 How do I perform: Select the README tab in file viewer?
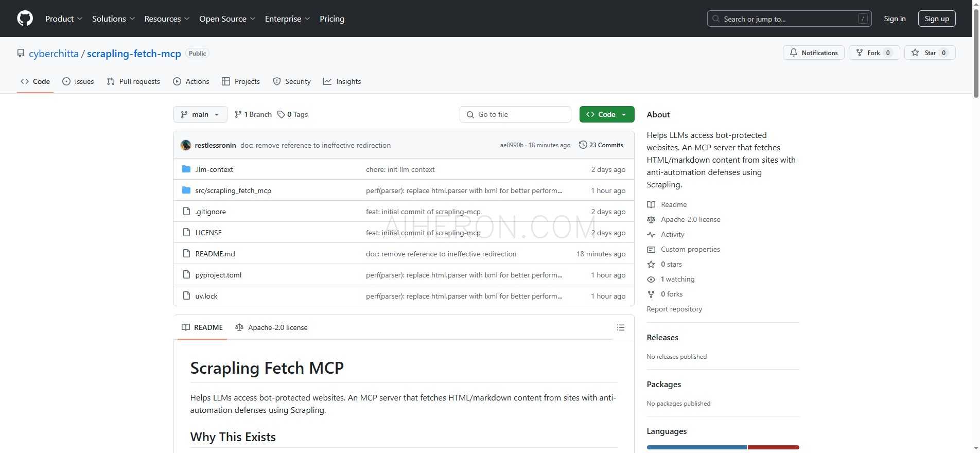click(202, 327)
